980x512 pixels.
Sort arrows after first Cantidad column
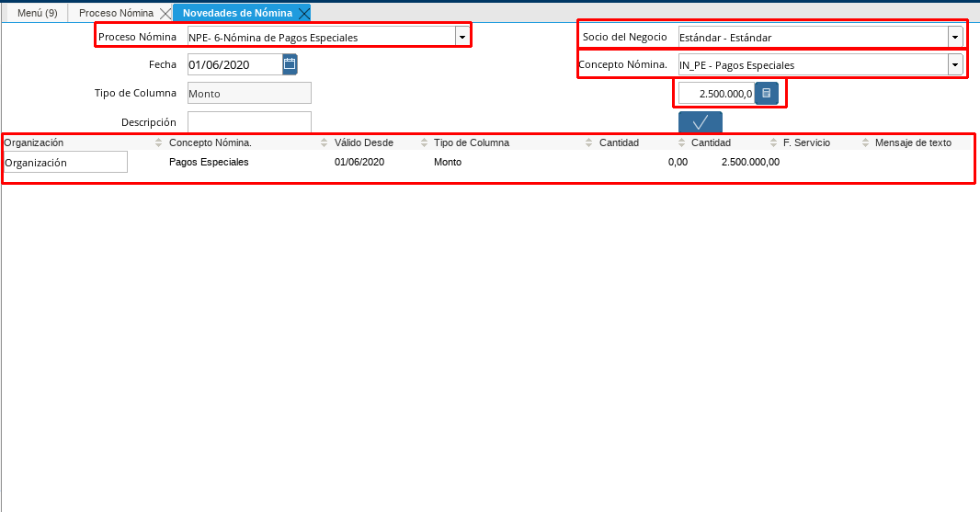681,142
